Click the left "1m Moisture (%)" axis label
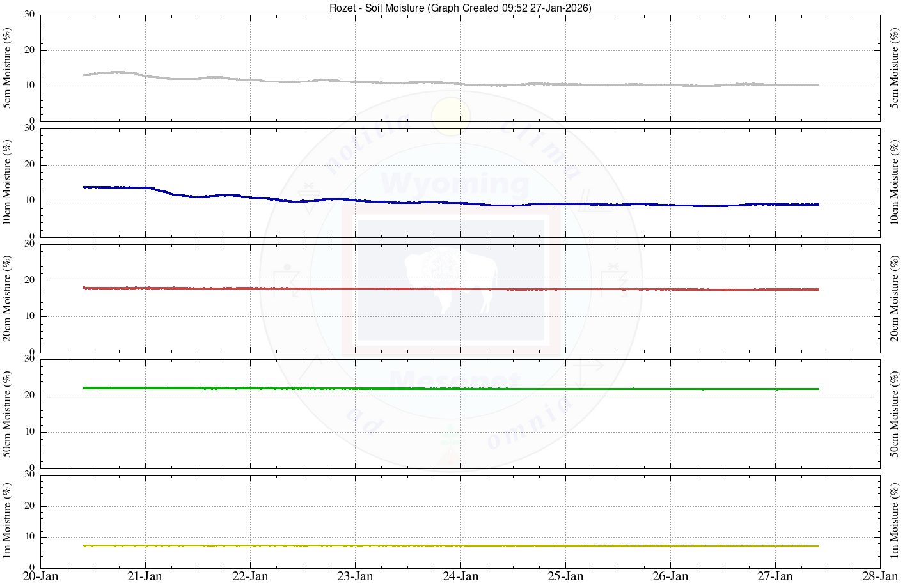Viewport: 921px width, 588px height. [x=7, y=520]
